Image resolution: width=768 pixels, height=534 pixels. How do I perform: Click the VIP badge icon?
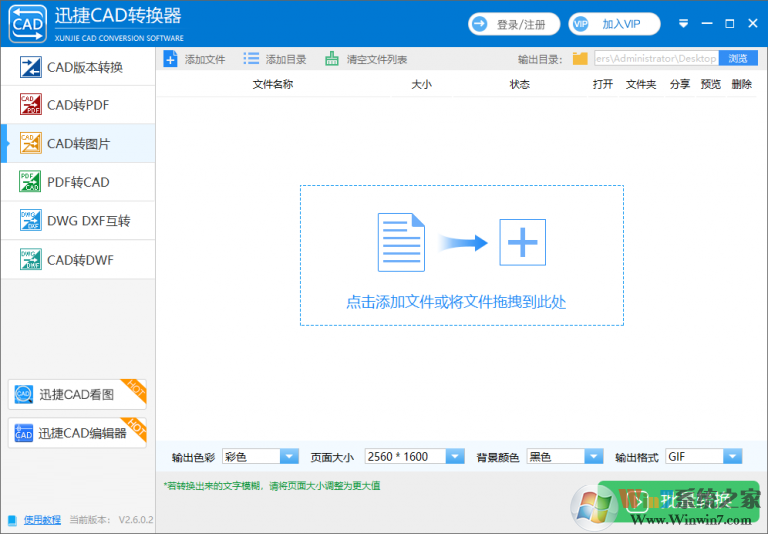580,24
